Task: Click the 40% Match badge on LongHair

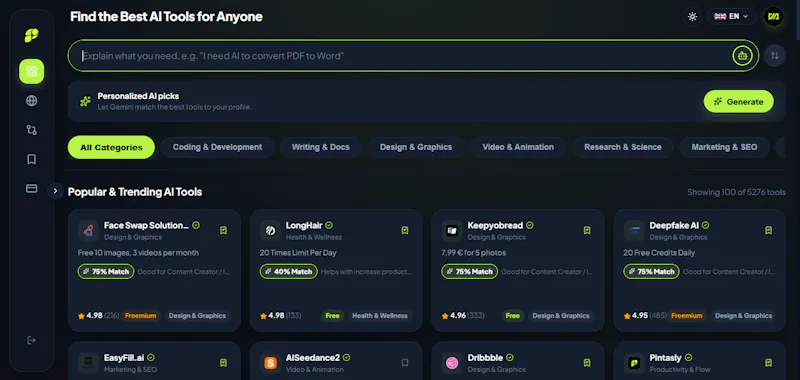Action: [x=288, y=271]
